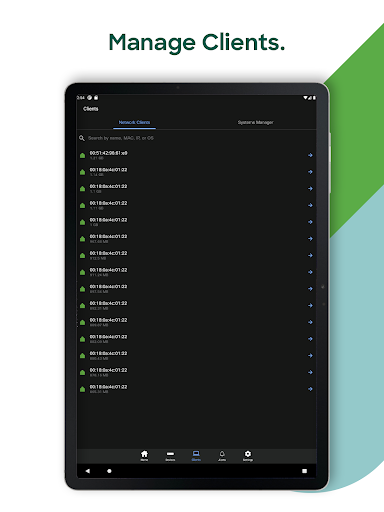Open the arrow of the fifth client row

point(310,222)
